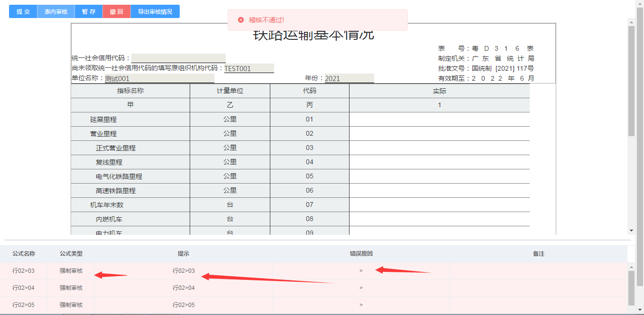Click the 提交 submit button
644x315 pixels.
23,12
